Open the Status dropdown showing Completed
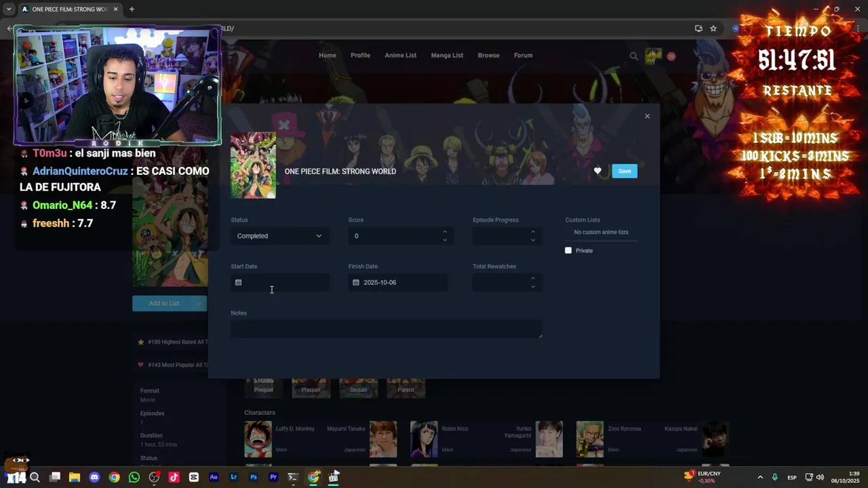Viewport: 868px width, 488px height. 279,236
